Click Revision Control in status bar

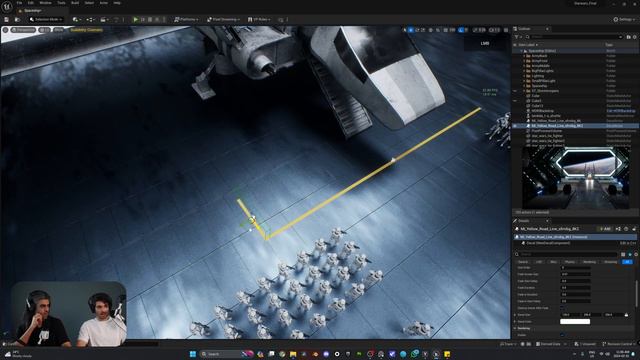(619, 344)
